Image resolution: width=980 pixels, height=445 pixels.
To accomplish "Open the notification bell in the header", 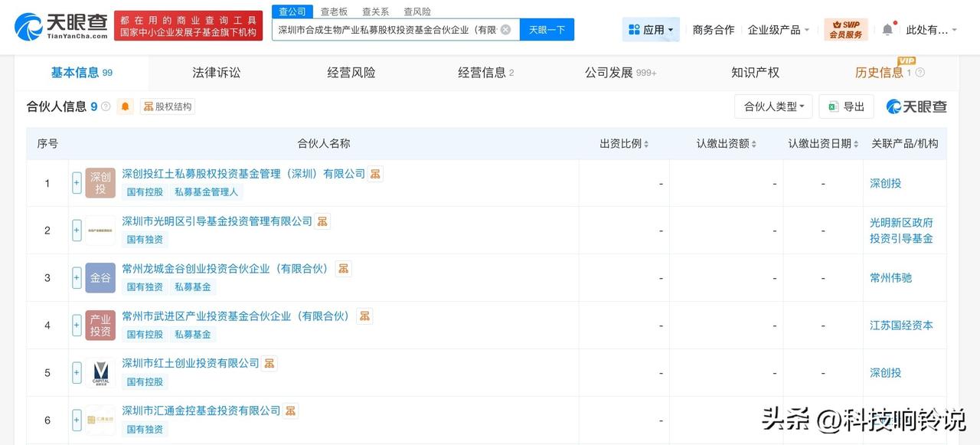I will (887, 29).
